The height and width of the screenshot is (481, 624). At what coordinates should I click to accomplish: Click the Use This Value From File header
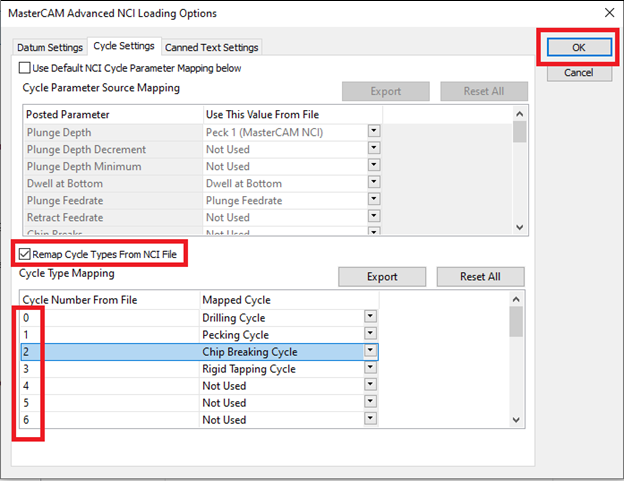(x=292, y=115)
